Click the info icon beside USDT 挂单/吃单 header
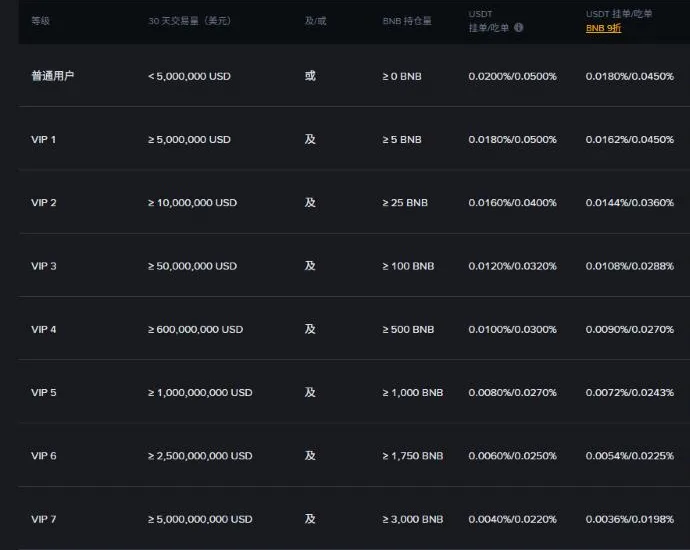This screenshot has width=690, height=550. [519, 28]
